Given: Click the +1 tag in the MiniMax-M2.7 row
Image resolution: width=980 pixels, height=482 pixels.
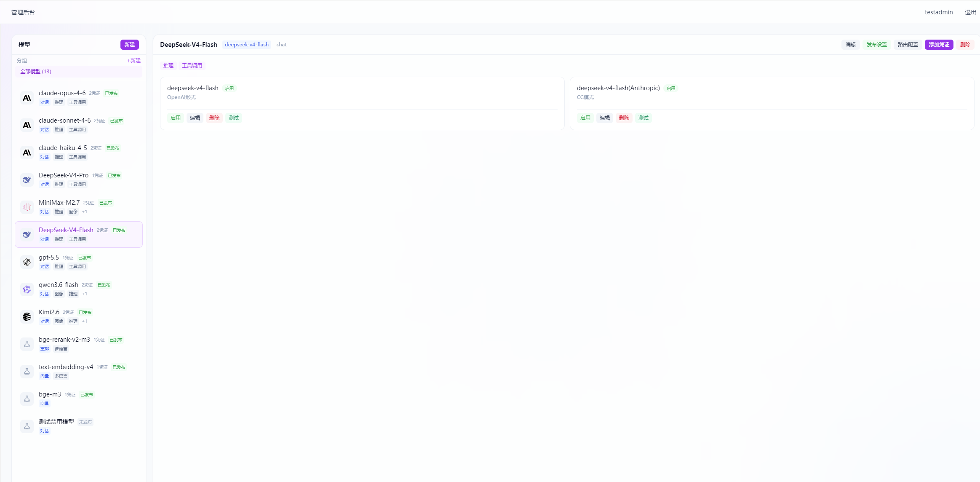Looking at the screenshot, I should 85,212.
